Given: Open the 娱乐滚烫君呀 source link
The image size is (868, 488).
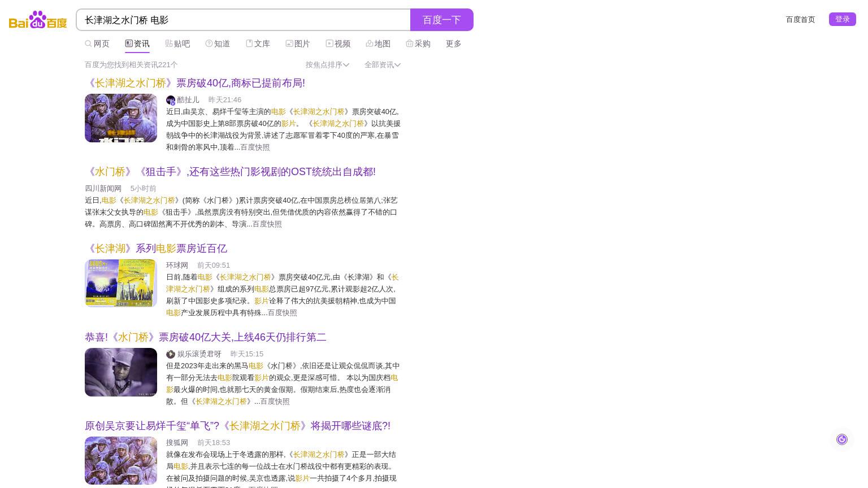Looking at the screenshot, I should (199, 354).
